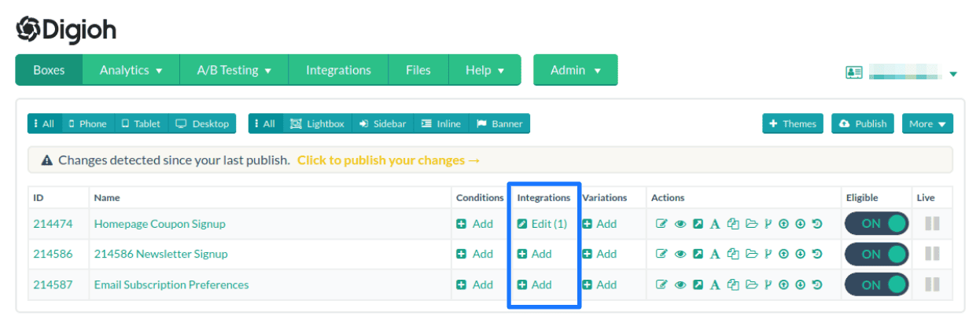The height and width of the screenshot is (330, 980).
Task: Click the down arrow icon for 214586 Newsletter Signup
Action: coord(800,255)
